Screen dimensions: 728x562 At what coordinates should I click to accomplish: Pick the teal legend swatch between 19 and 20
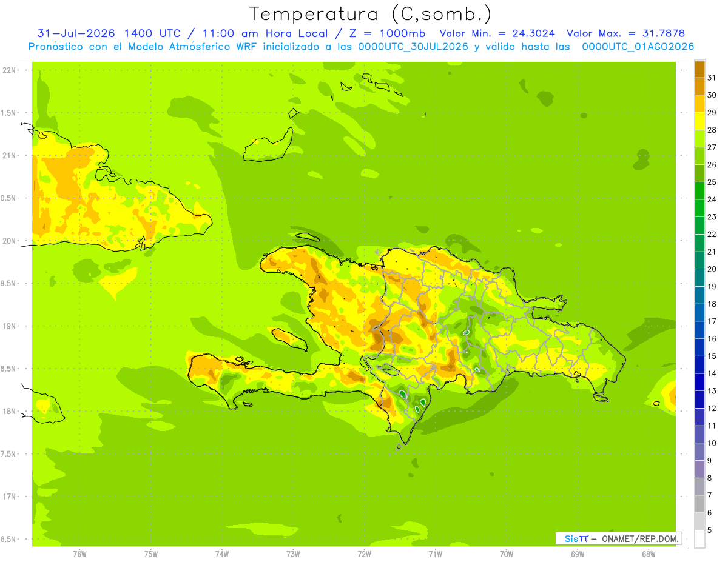pos(699,278)
